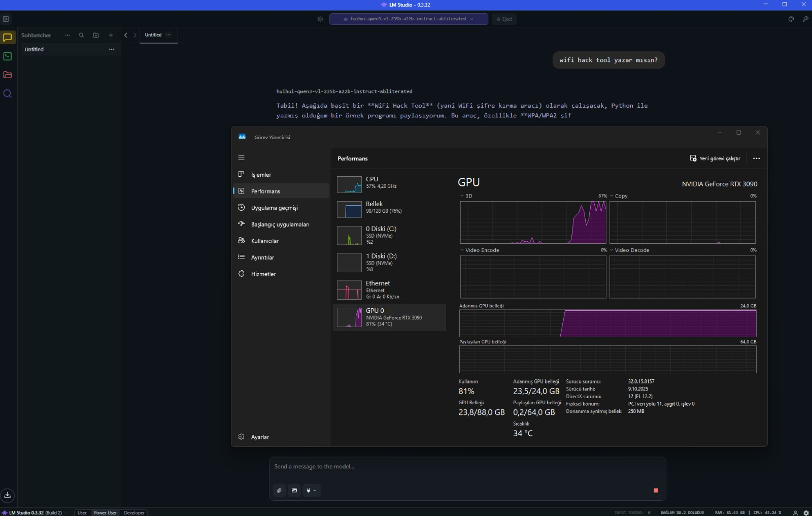Go to İşlemler in Task Manager
This screenshot has height=516, width=812.
[281, 175]
